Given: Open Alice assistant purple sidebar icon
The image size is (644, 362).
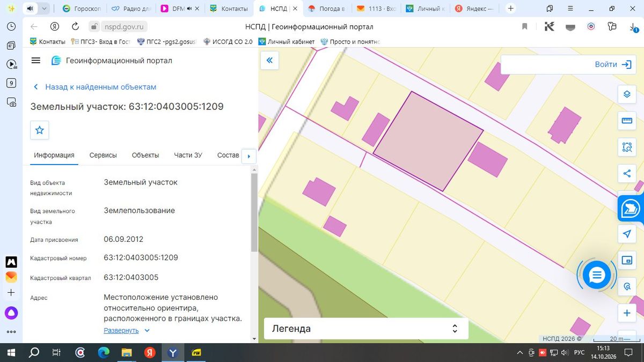Looking at the screenshot, I should tap(11, 313).
